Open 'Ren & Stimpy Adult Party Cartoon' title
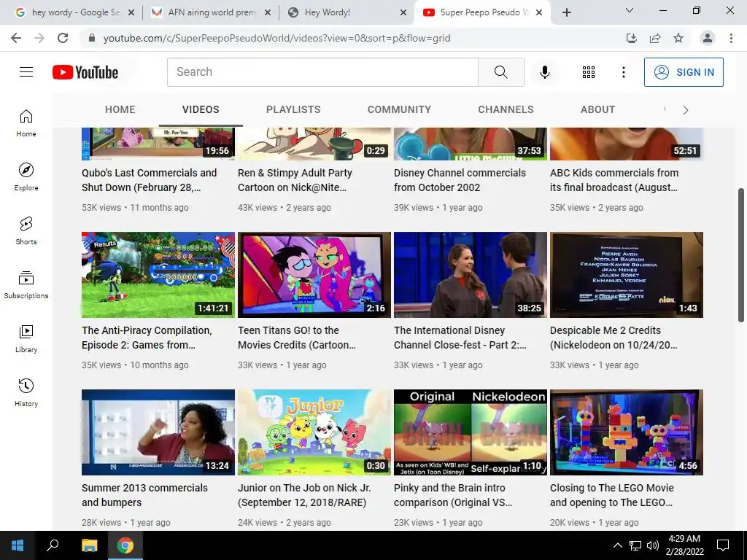The width and height of the screenshot is (747, 560). click(295, 180)
